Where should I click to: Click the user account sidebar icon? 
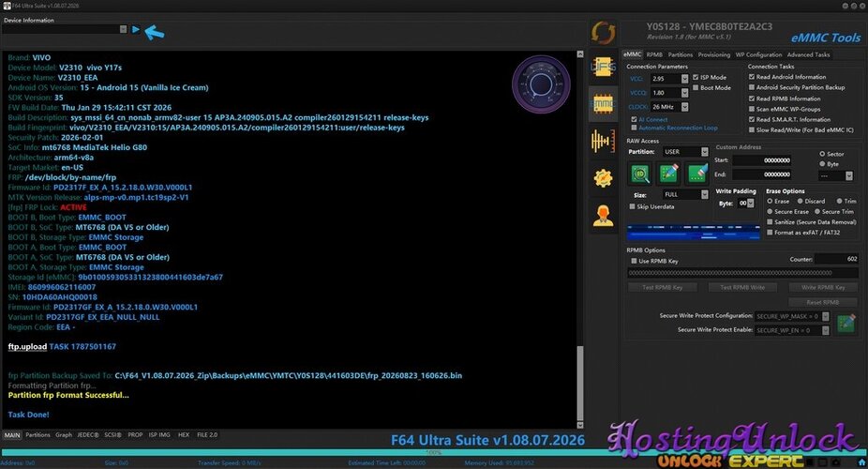point(603,216)
